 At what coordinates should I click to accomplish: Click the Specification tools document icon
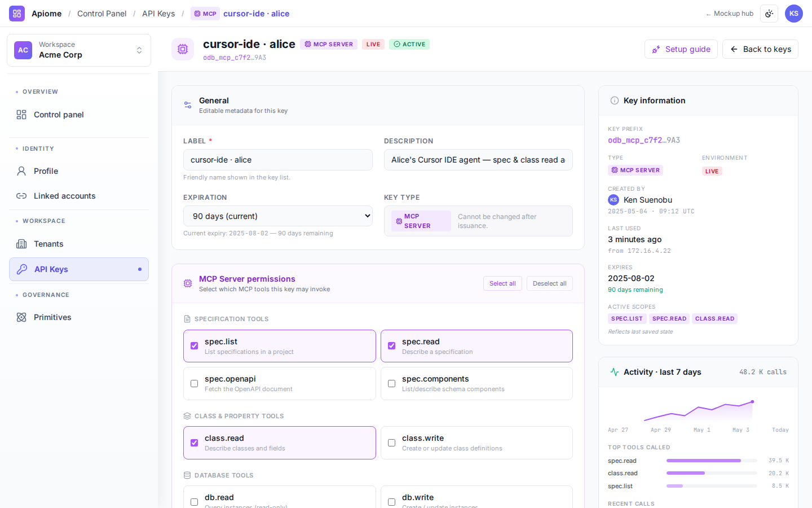pyautogui.click(x=187, y=319)
